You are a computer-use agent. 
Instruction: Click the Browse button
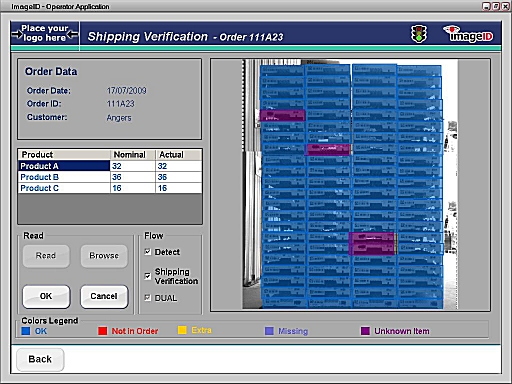[x=104, y=256]
